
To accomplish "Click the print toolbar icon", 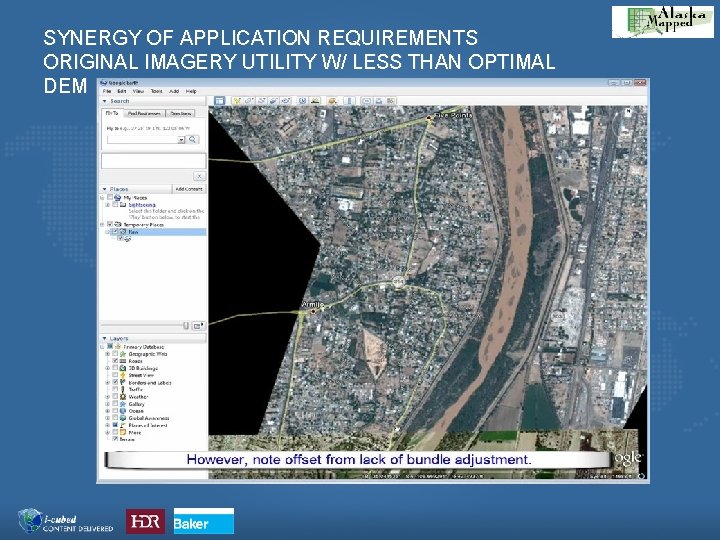I will point(378,101).
